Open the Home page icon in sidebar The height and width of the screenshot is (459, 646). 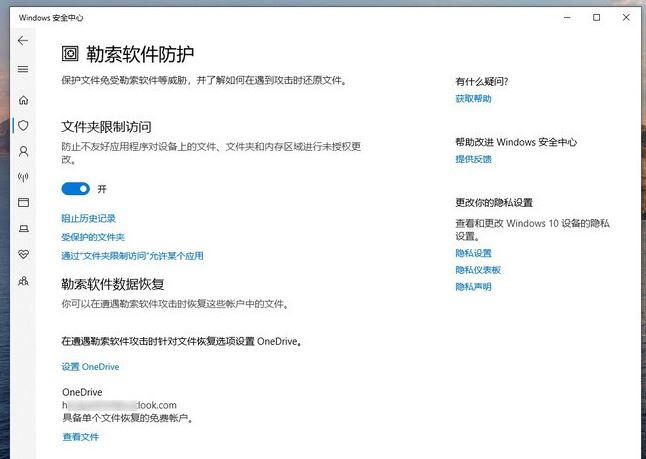(23, 100)
